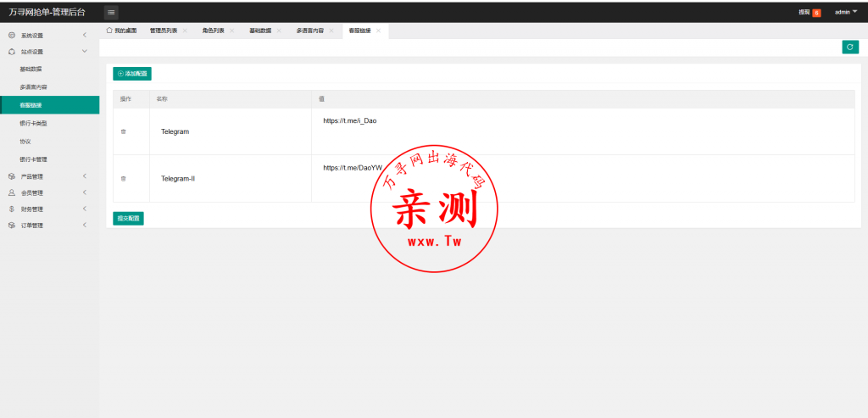Click the 订单管理 icon in sidebar
868x418 pixels.
pyautogui.click(x=12, y=226)
